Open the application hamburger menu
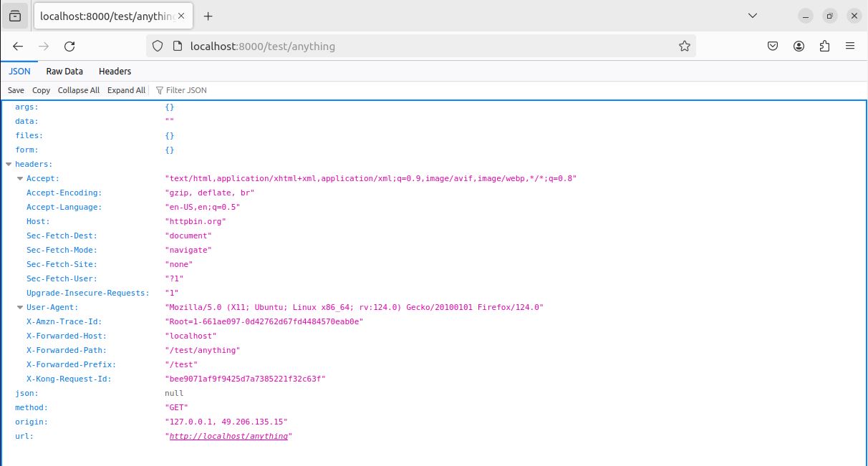The height and width of the screenshot is (466, 868). (x=850, y=46)
